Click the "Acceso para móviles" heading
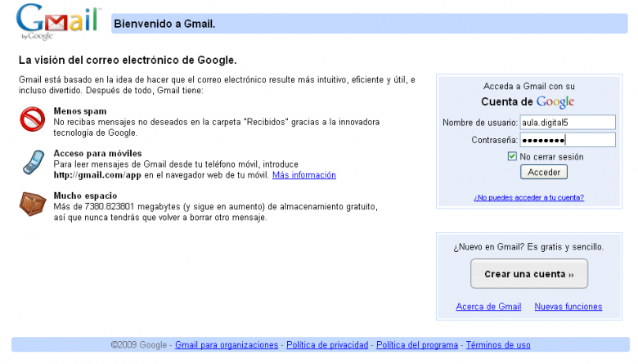The image size is (638, 364). (x=97, y=153)
